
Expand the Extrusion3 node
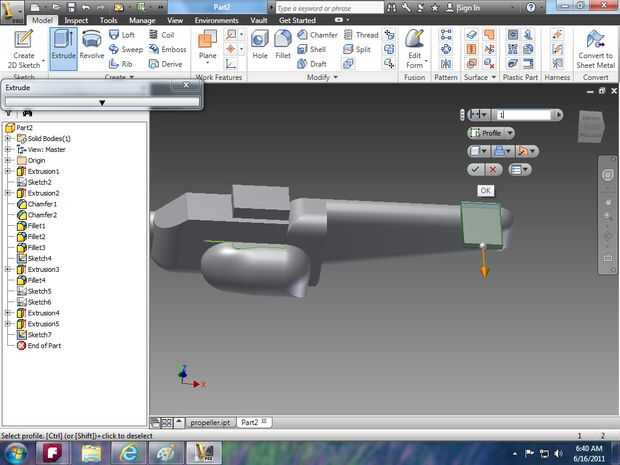coord(8,269)
